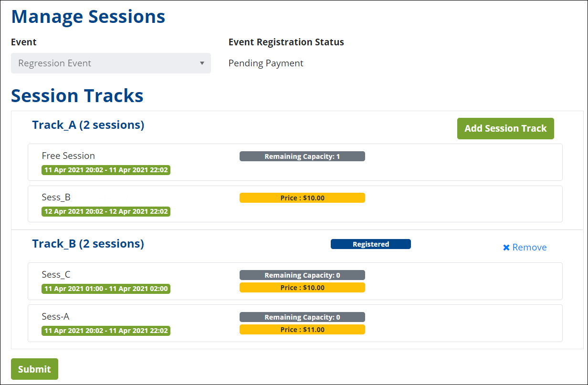Click the Remove 'x' icon beside Track_B
Image resolution: width=588 pixels, height=385 pixels.
pyautogui.click(x=505, y=247)
